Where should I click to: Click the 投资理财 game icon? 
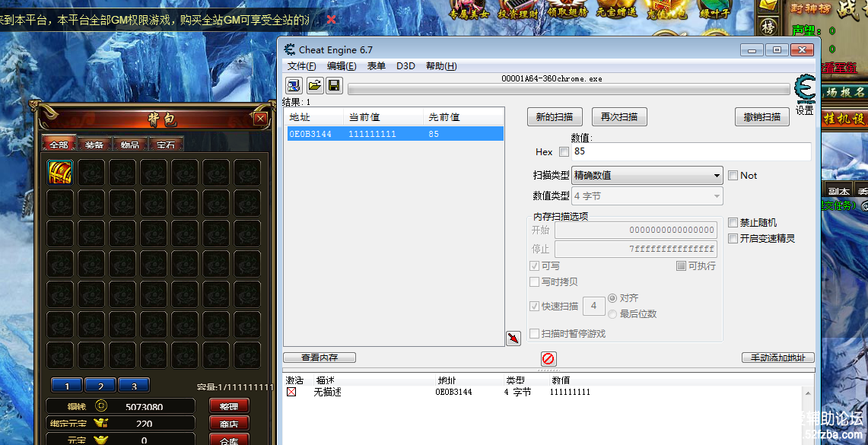[x=518, y=9]
